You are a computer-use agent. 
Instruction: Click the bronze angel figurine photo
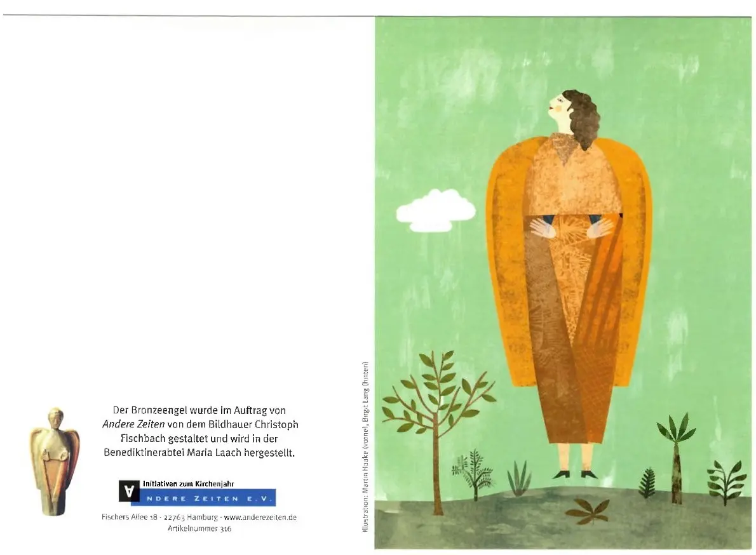coord(55,462)
